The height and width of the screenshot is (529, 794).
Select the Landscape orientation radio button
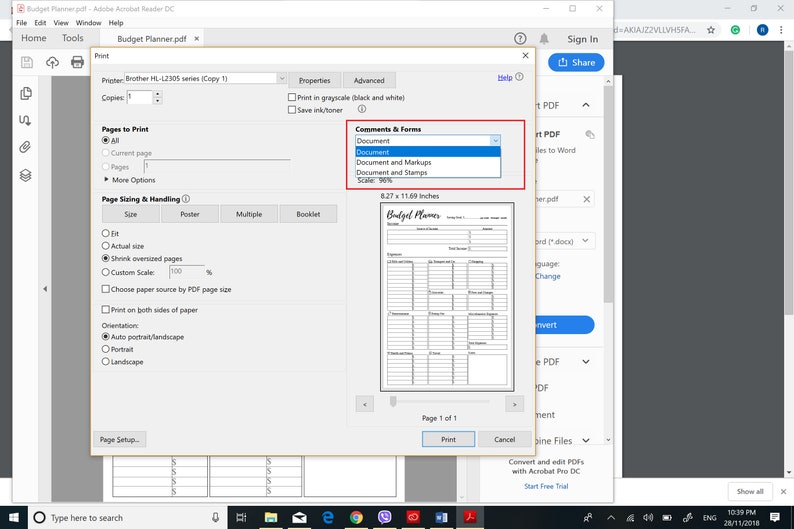coord(105,361)
